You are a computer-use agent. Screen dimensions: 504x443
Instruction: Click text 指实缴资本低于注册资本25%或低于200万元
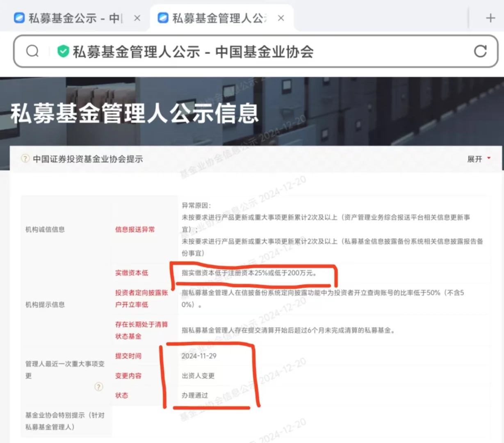tap(249, 273)
